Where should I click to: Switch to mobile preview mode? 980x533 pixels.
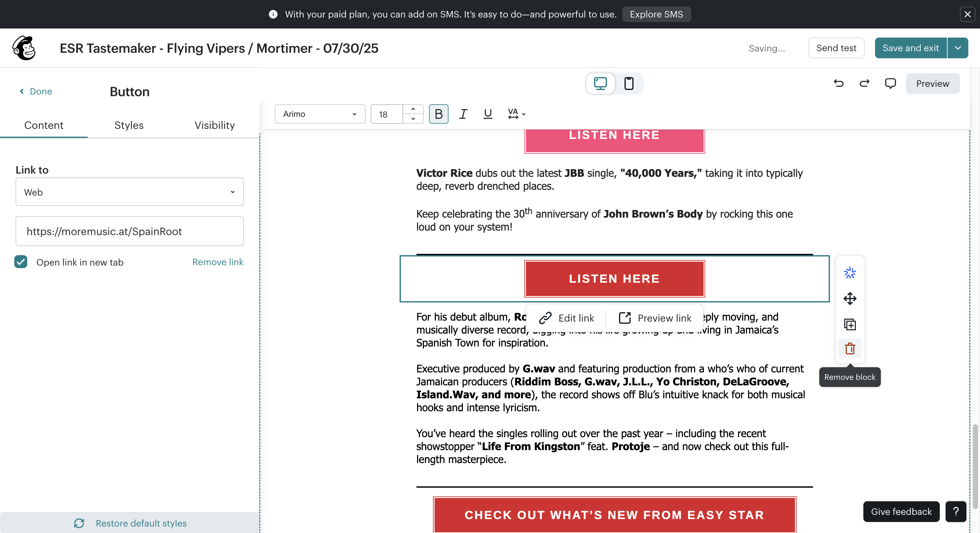coord(629,83)
